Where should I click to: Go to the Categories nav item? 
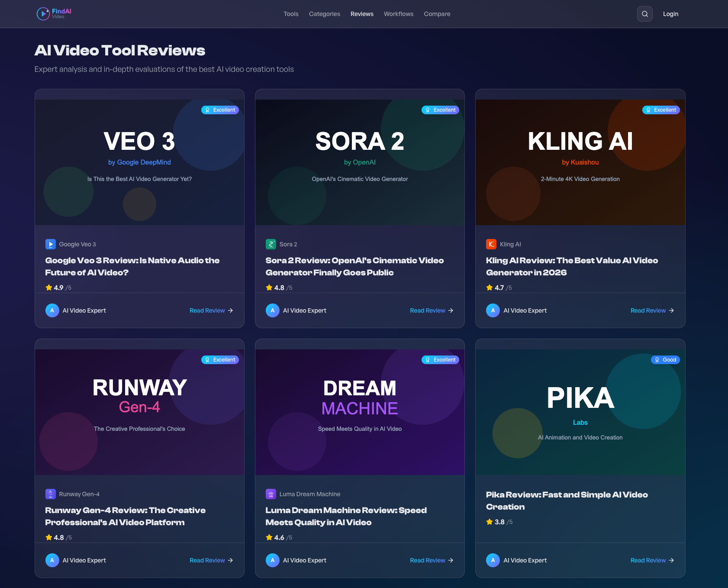coord(325,14)
